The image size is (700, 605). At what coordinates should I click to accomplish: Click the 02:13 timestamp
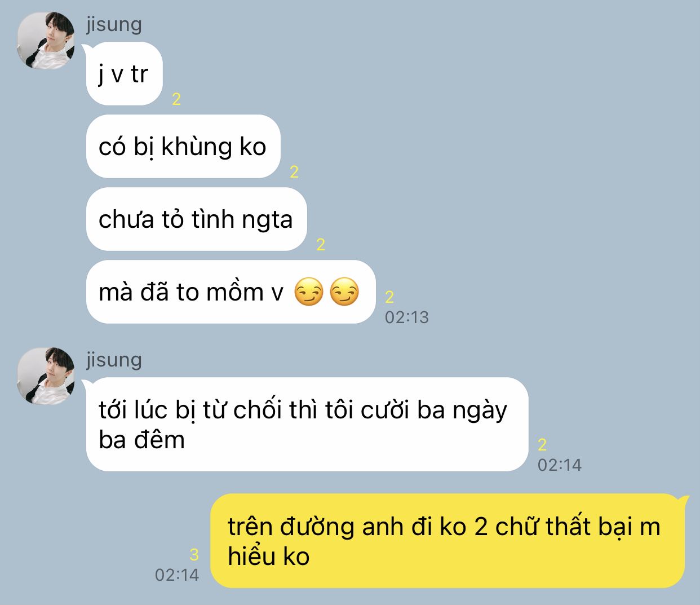pos(407,317)
